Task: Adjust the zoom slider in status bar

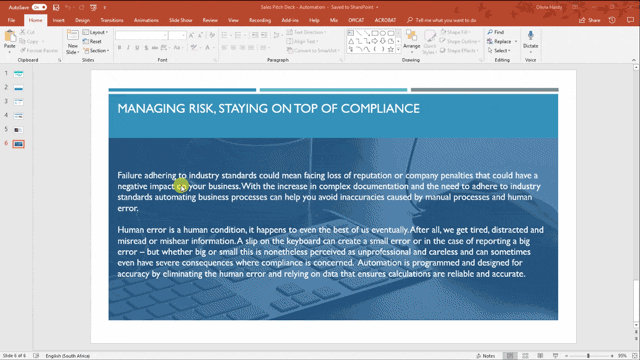Action: (x=588, y=356)
